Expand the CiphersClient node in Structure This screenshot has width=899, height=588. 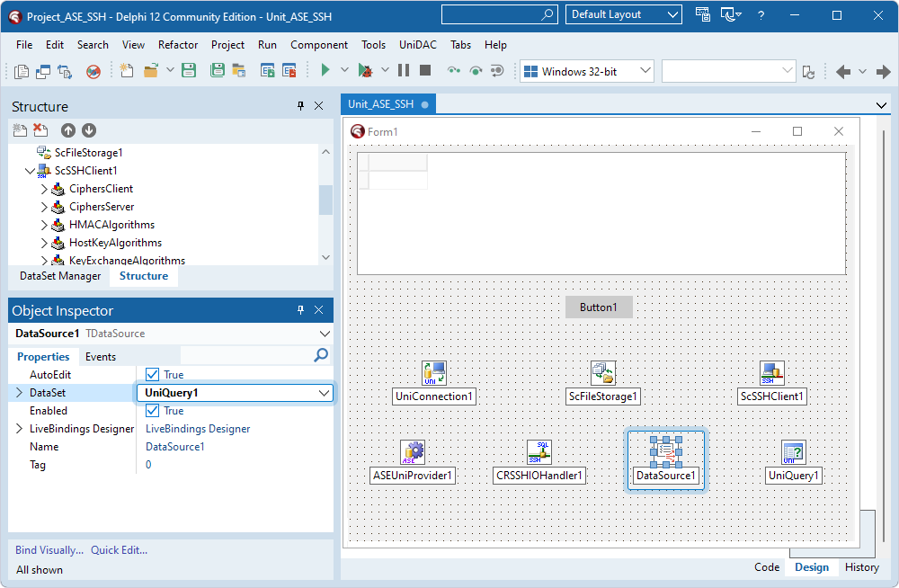coord(42,188)
